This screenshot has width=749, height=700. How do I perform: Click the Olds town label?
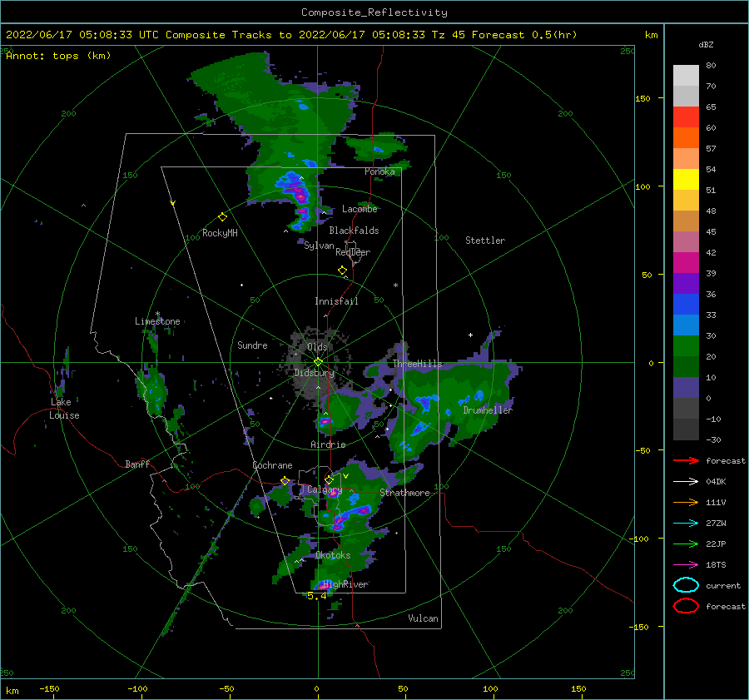[x=317, y=347]
